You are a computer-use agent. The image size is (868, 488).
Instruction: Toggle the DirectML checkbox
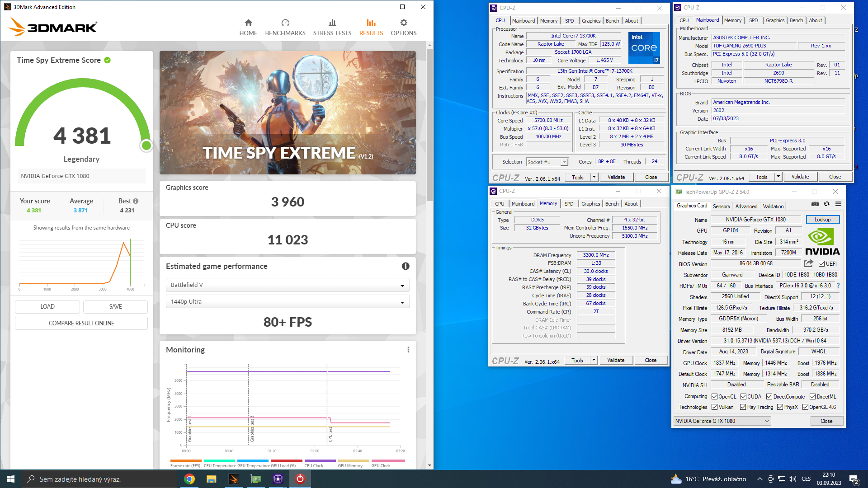click(x=813, y=397)
